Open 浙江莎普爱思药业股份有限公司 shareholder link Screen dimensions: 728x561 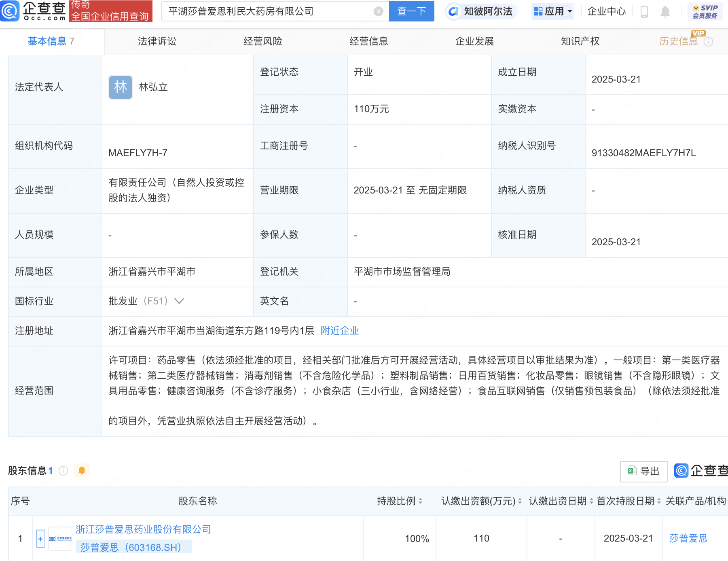click(x=143, y=529)
